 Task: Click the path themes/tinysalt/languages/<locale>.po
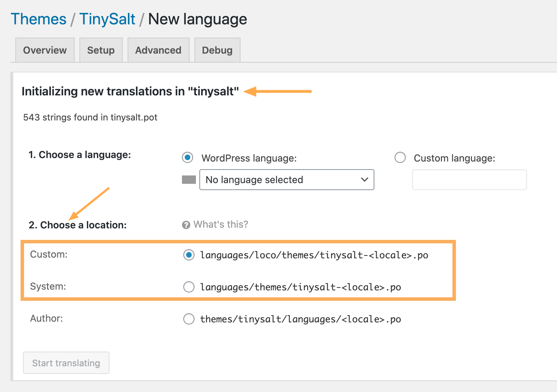pos(300,319)
